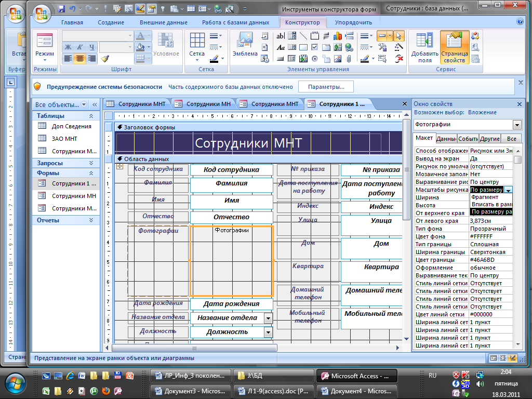Viewport: 532px width, 399px height.
Task: Open object selector dropdown showing Фотографии
Action: 517,125
